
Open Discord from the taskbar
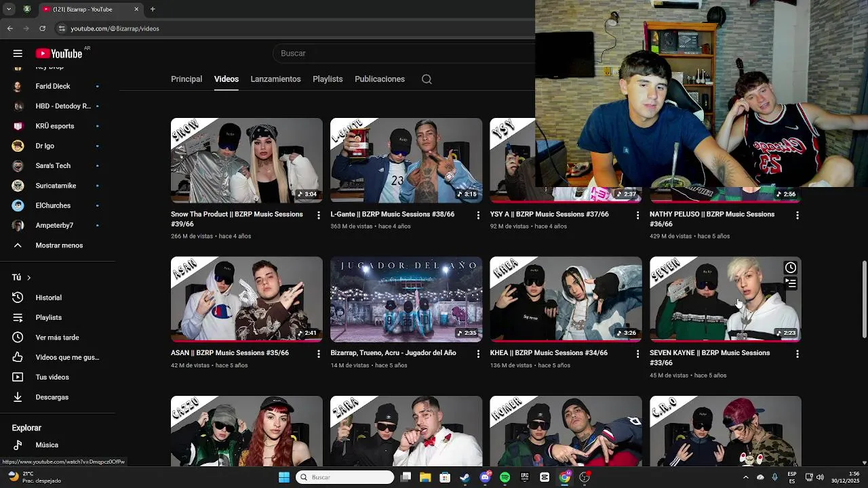click(485, 477)
